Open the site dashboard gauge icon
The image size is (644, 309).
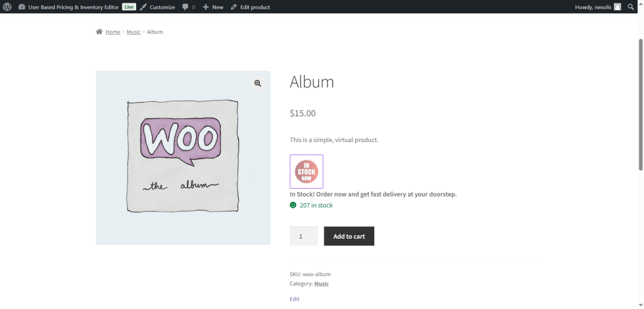tap(22, 7)
